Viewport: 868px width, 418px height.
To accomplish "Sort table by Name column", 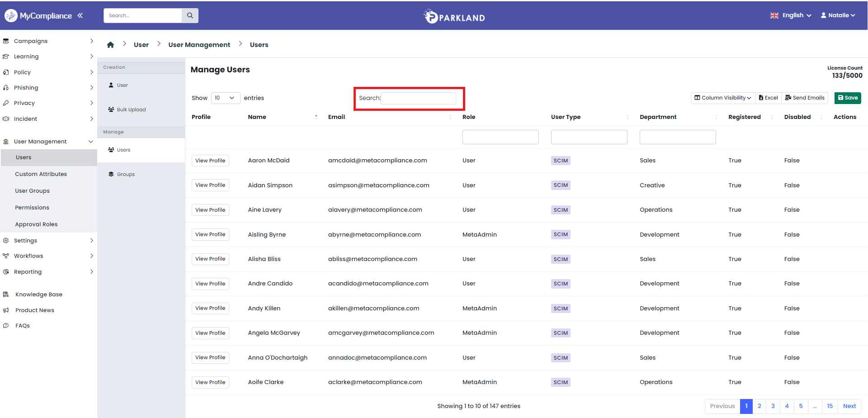I will 283,117.
